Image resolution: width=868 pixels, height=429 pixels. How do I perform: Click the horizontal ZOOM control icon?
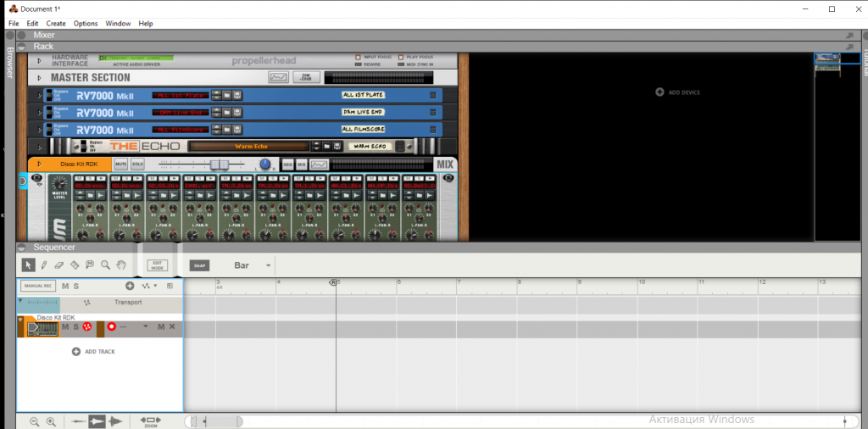click(x=151, y=422)
